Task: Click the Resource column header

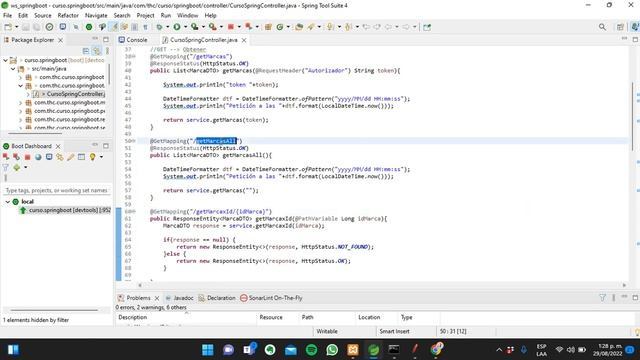Action: point(271,318)
